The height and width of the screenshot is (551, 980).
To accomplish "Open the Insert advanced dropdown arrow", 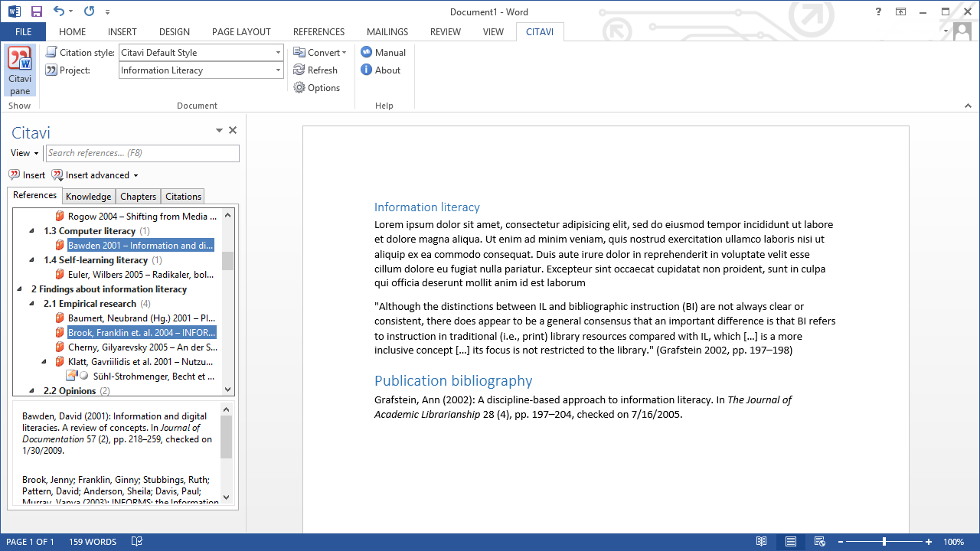I will [136, 175].
